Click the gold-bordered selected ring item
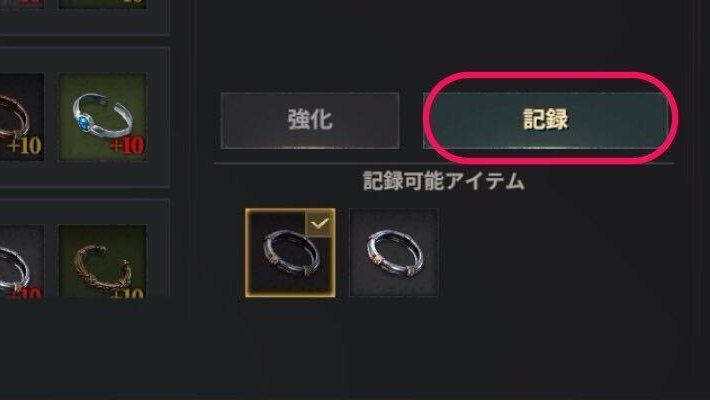The height and width of the screenshot is (400, 710). [290, 253]
